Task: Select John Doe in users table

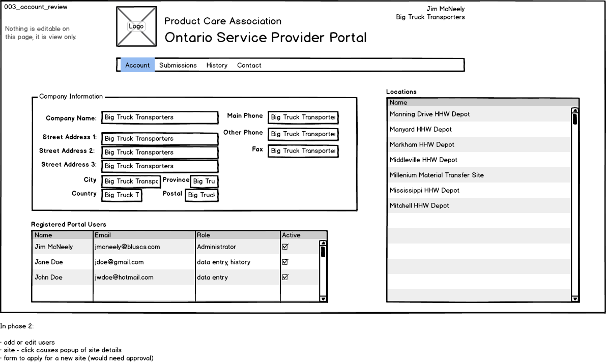Action: [x=48, y=277]
